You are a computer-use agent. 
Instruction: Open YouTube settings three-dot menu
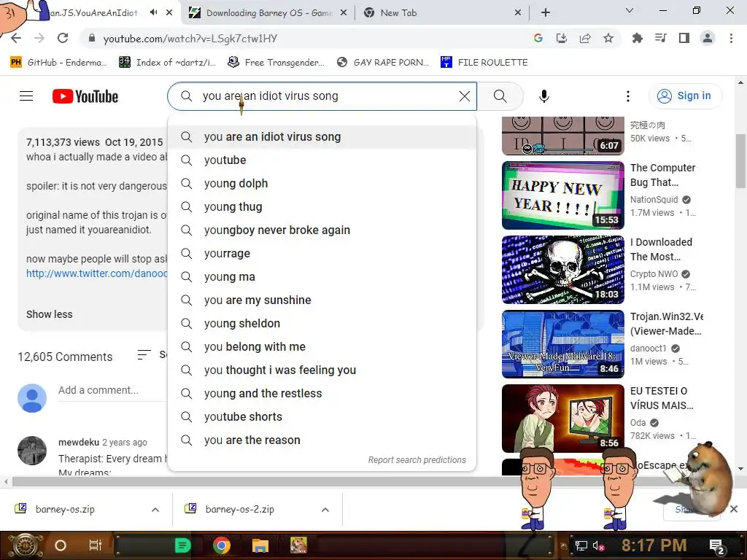[628, 96]
